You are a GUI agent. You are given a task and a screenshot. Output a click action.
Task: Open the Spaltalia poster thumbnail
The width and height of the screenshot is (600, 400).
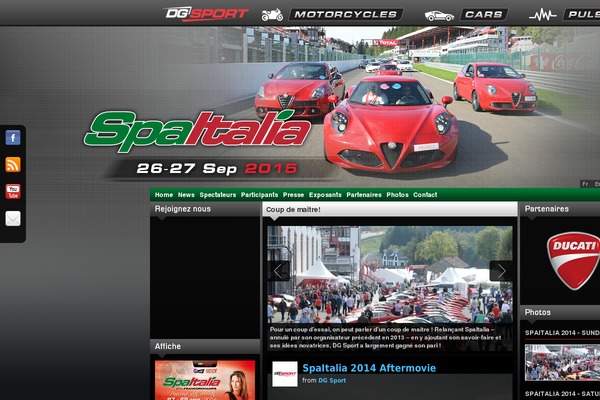[205, 380]
